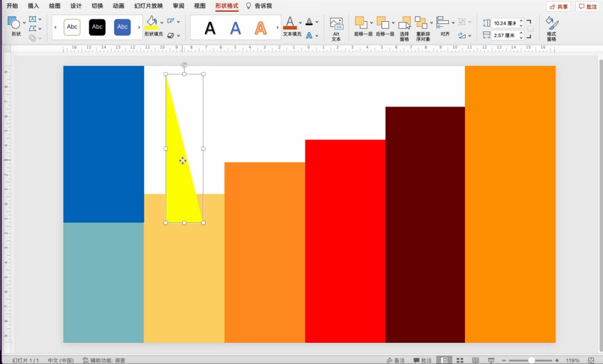Click fit slide to window icon

[x=591, y=360]
